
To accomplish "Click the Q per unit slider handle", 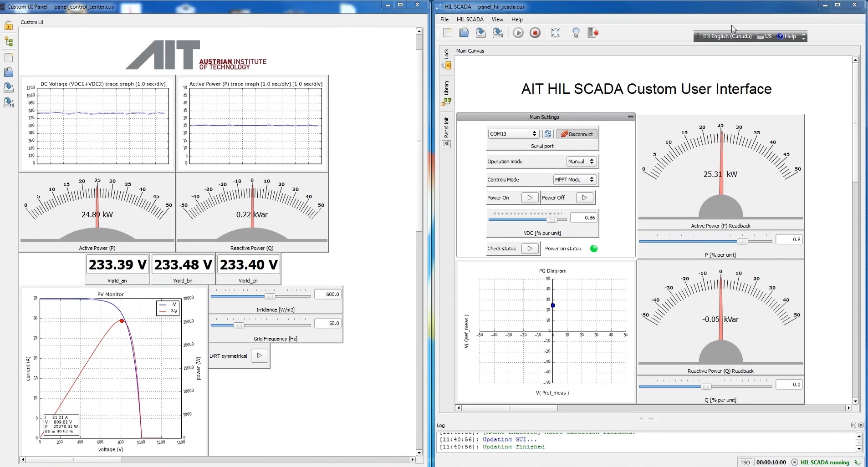I will pos(706,386).
